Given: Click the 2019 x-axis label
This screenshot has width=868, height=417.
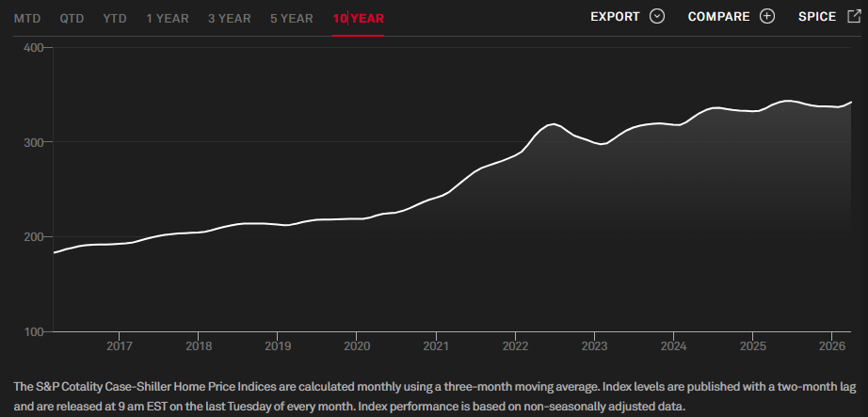Looking at the screenshot, I should 278,346.
